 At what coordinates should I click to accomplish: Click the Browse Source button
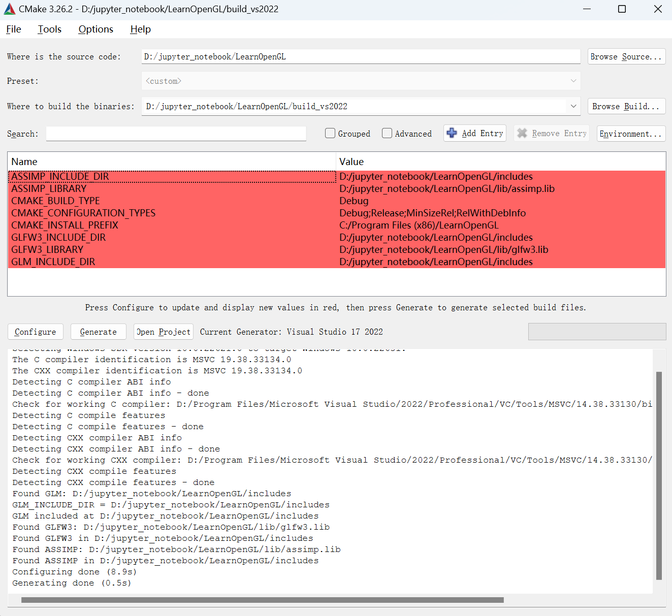[x=626, y=56]
